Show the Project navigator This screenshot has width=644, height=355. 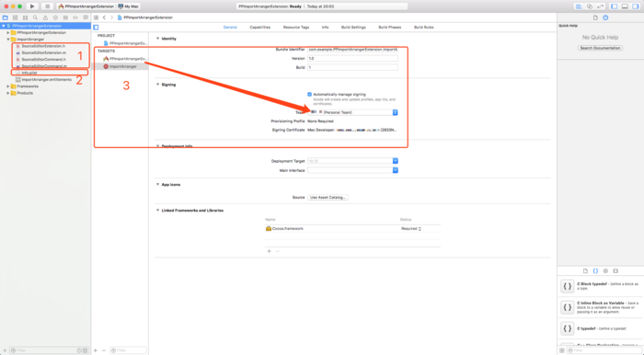click(x=6, y=17)
